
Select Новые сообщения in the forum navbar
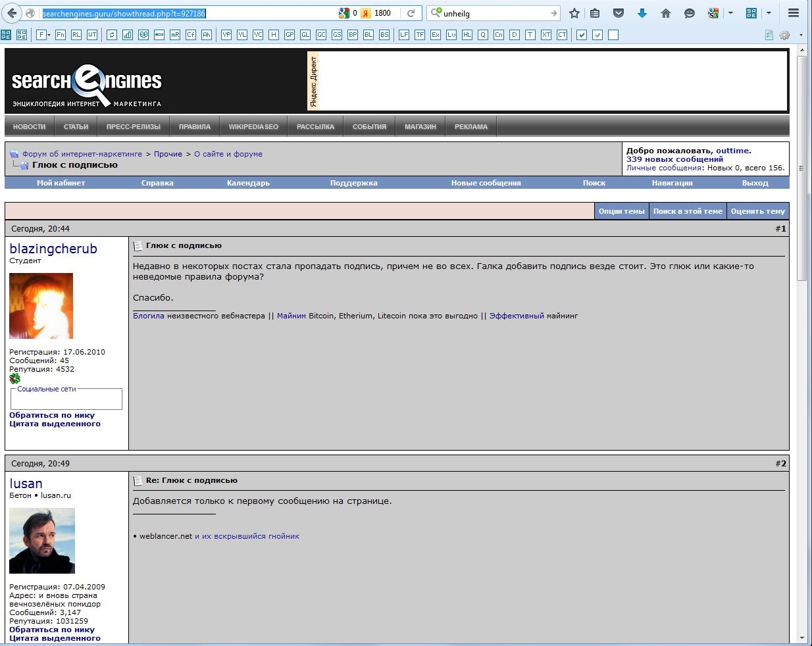coord(486,183)
